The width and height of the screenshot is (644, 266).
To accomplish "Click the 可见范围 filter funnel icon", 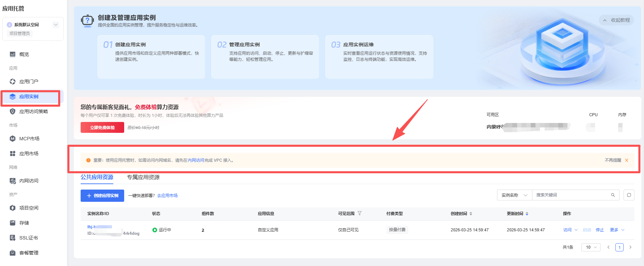I will tap(360, 213).
